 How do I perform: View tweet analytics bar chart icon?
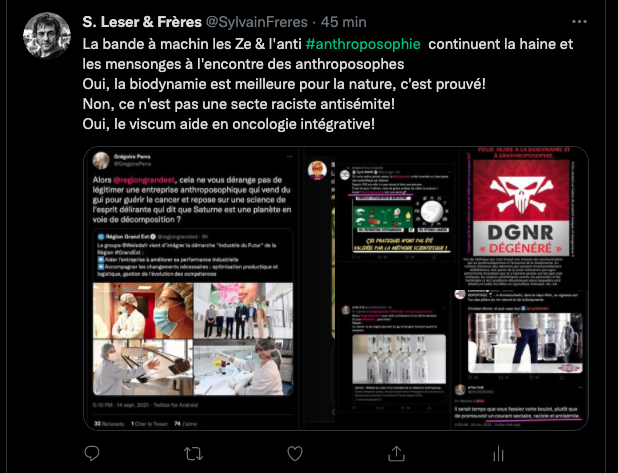pyautogui.click(x=498, y=454)
